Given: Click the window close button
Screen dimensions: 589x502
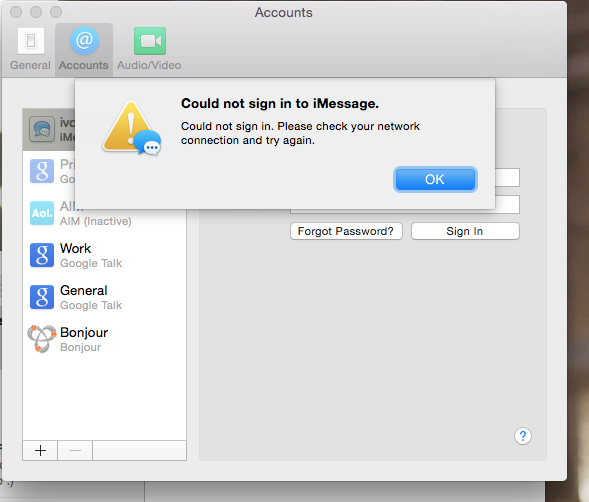Looking at the screenshot, I should [x=16, y=12].
